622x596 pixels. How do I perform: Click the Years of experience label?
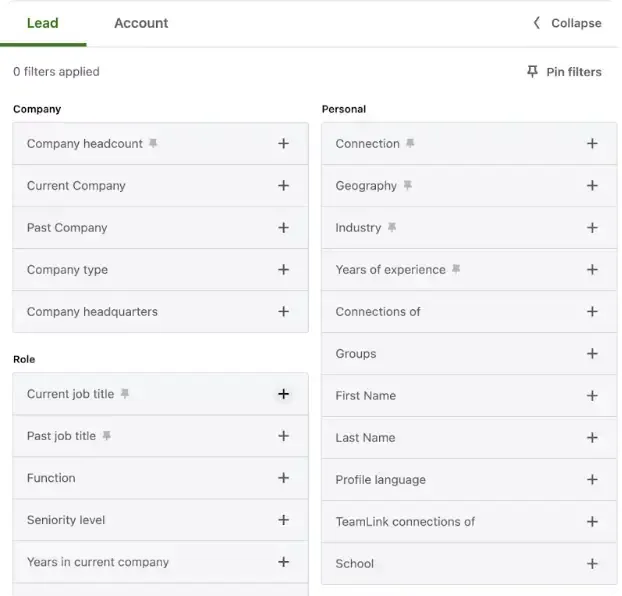tap(391, 270)
